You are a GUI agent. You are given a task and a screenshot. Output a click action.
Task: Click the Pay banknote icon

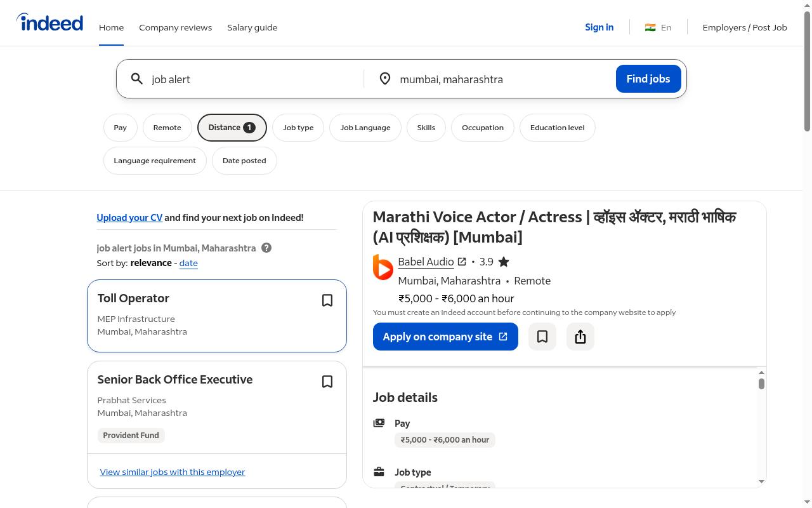pos(379,423)
